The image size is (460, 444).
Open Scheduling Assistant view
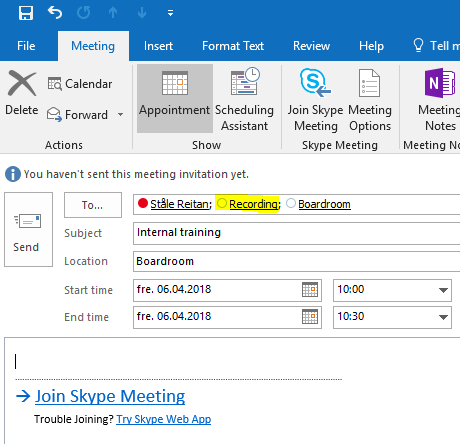coord(244,99)
